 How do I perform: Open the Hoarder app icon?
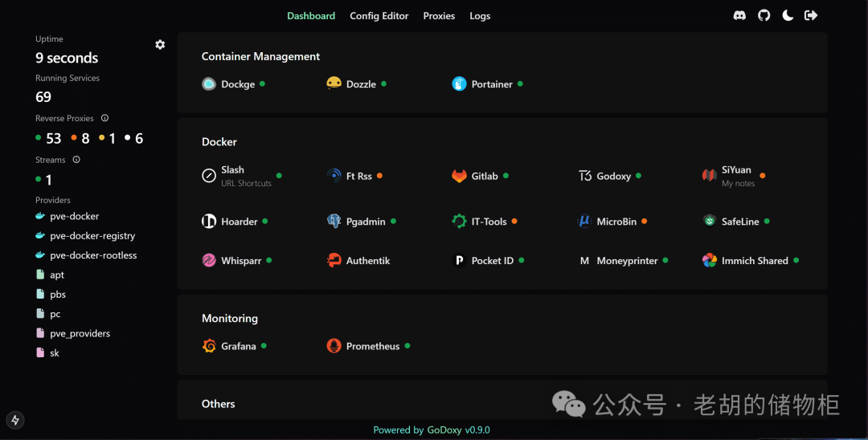[x=209, y=222]
